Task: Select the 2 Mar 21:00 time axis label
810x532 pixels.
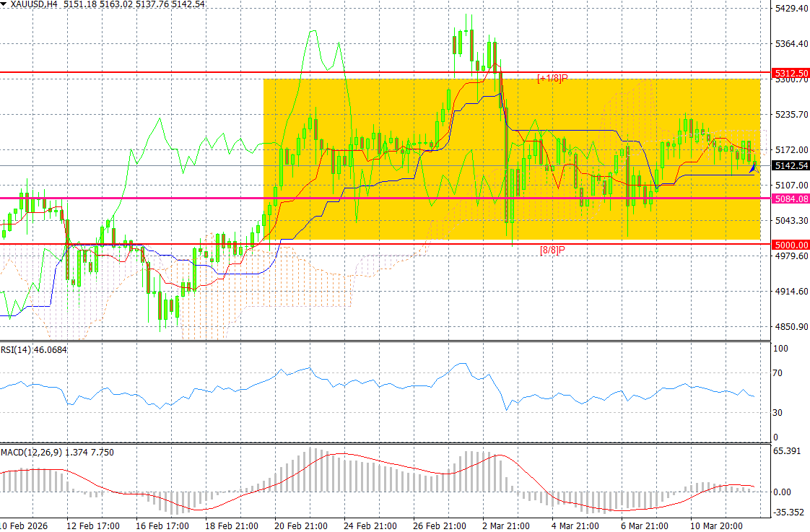Action: click(x=506, y=526)
